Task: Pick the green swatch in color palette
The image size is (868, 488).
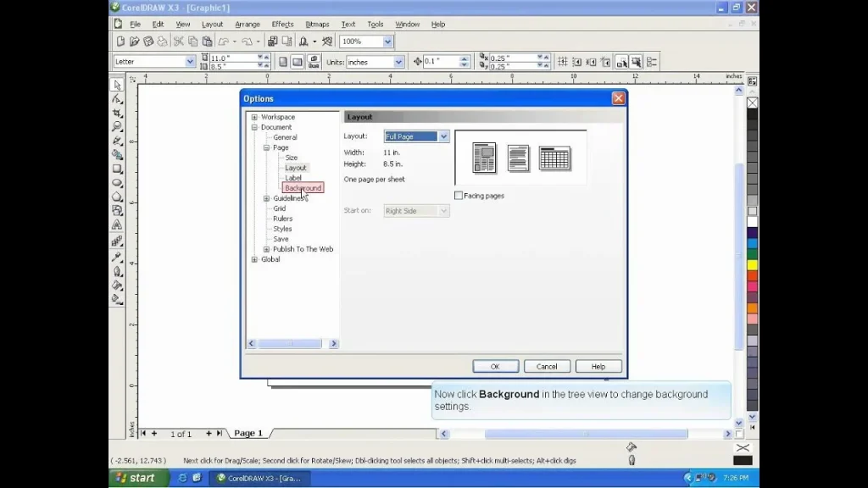Action: tap(753, 254)
